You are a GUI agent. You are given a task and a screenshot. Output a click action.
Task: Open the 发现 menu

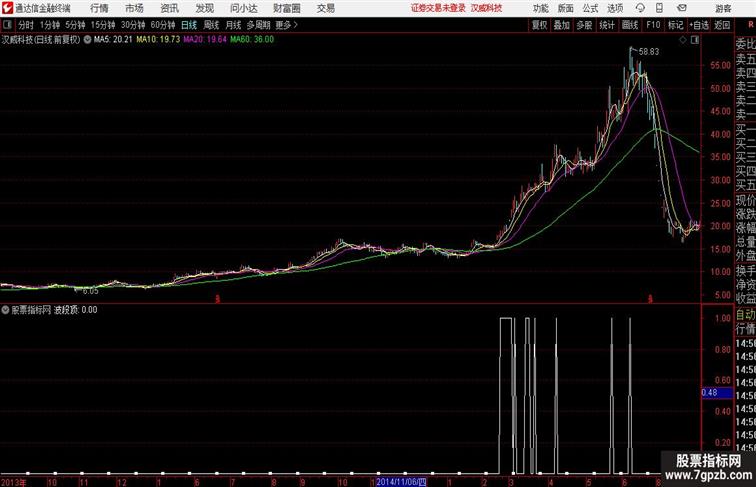(x=204, y=8)
